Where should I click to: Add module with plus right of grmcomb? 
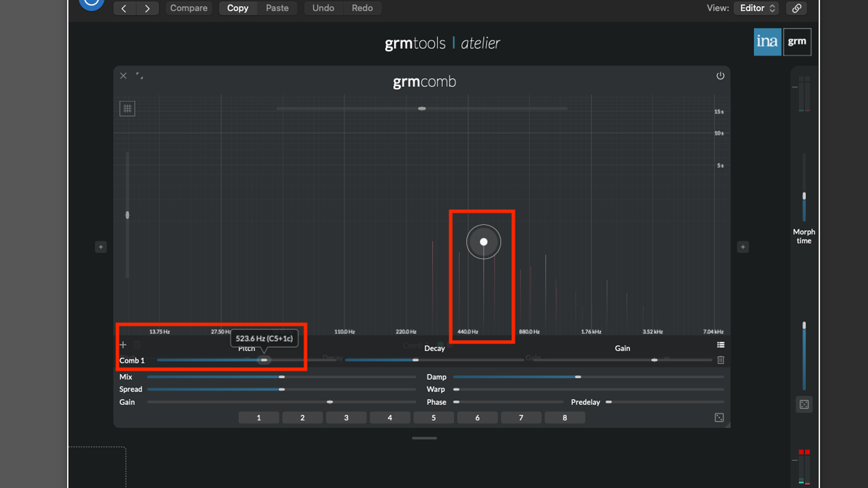coord(743,247)
